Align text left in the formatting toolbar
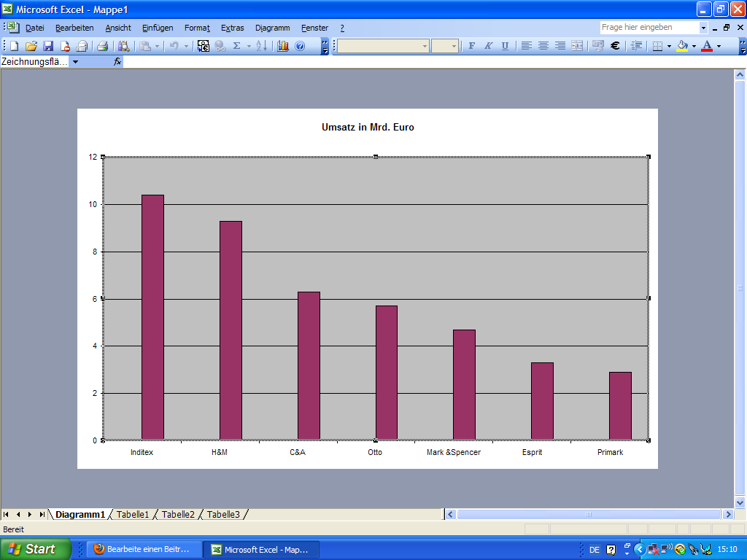Image resolution: width=747 pixels, height=560 pixels. [527, 46]
